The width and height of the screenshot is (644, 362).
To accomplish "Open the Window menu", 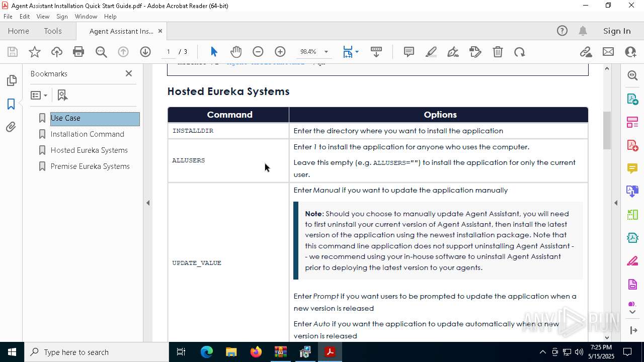I will [x=86, y=17].
